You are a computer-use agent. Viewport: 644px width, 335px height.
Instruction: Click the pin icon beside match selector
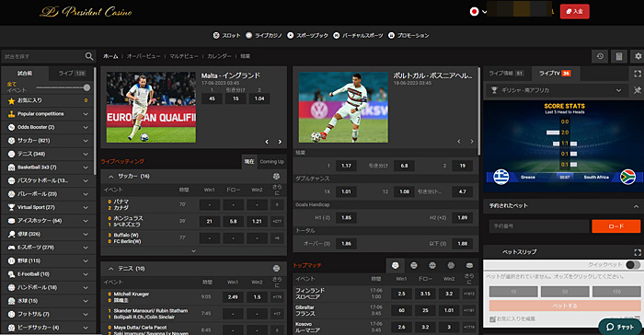click(638, 90)
